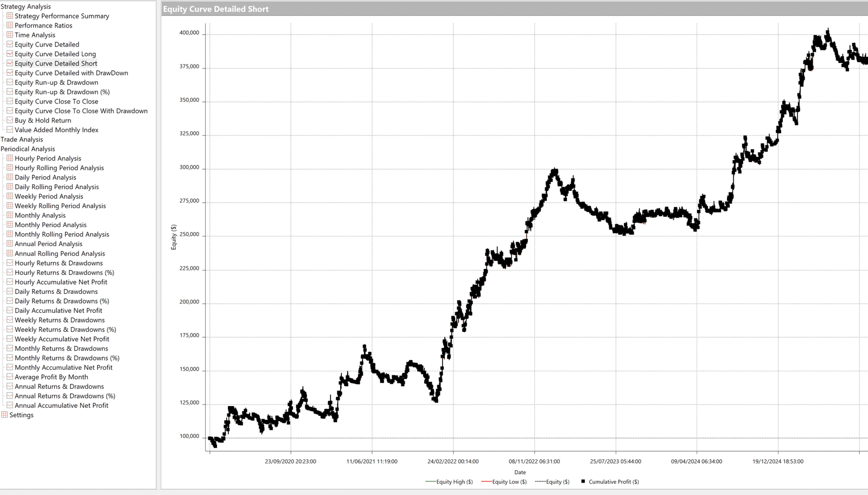Click the chart icon next to Buy & Hold Return

click(x=10, y=120)
